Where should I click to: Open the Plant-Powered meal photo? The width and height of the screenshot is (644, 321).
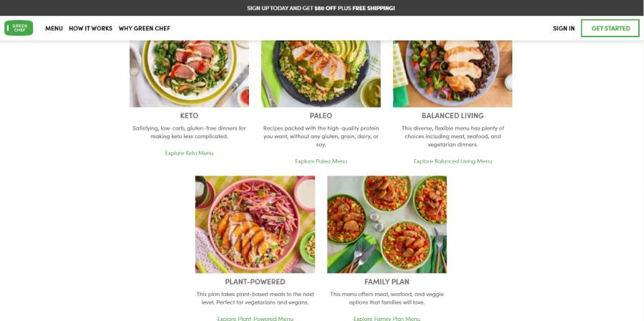(x=255, y=224)
